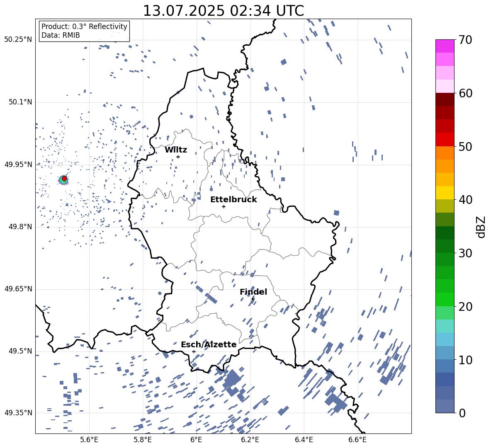Click the 40 colorbar tick label
This screenshot has height=448, width=491.
[x=465, y=200]
